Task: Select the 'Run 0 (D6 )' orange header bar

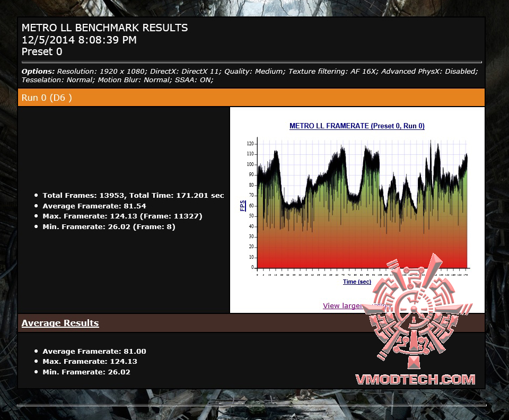Action: [x=251, y=98]
